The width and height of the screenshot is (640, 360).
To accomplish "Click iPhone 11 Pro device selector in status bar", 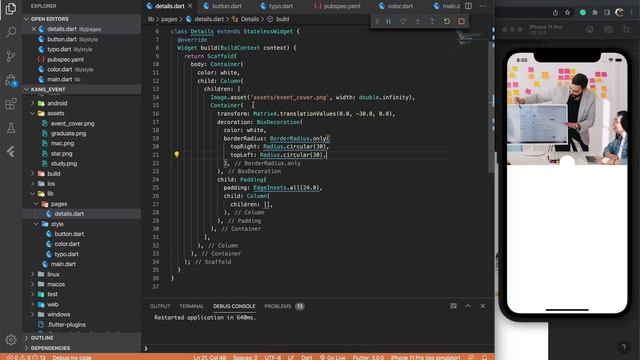I will click(x=425, y=357).
